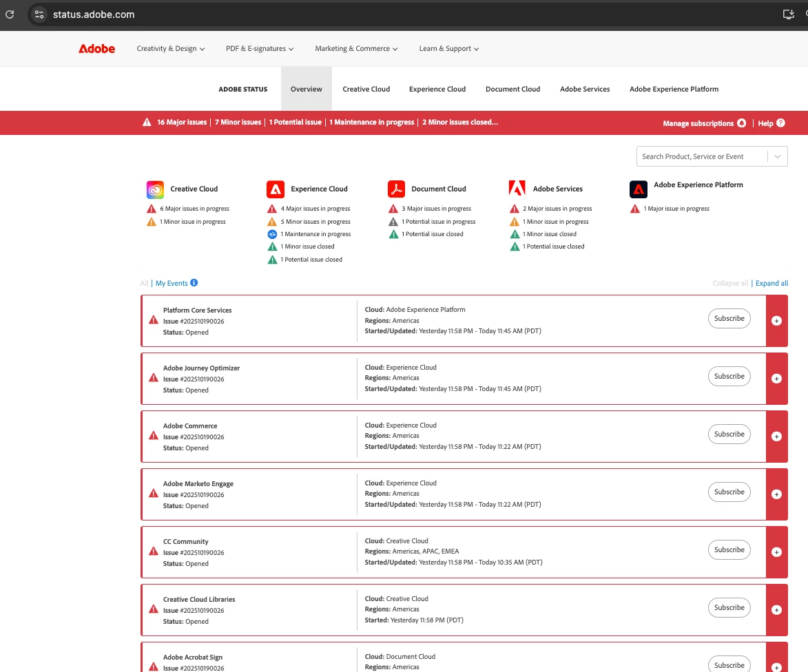The height and width of the screenshot is (672, 808).
Task: Click gray triangle for 1 Potential issue in progress
Action: [393, 222]
